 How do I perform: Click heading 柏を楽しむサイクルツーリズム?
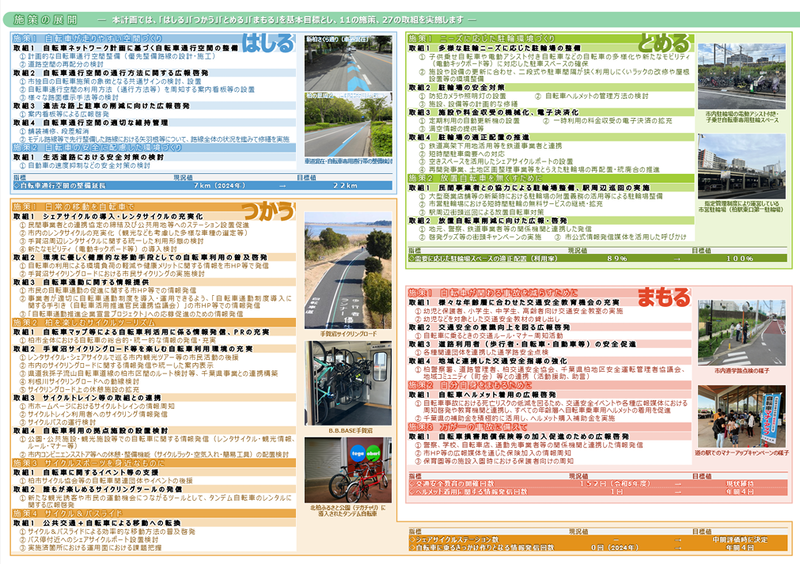(99, 323)
